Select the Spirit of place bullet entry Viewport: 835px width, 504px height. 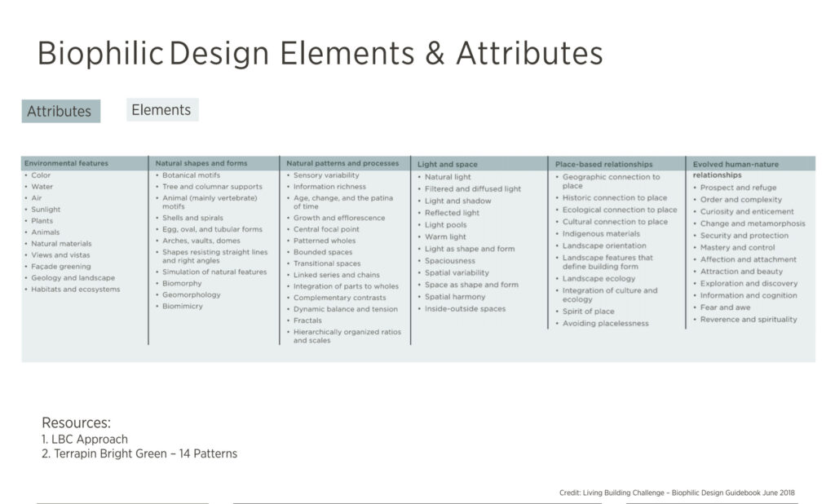pos(589,311)
